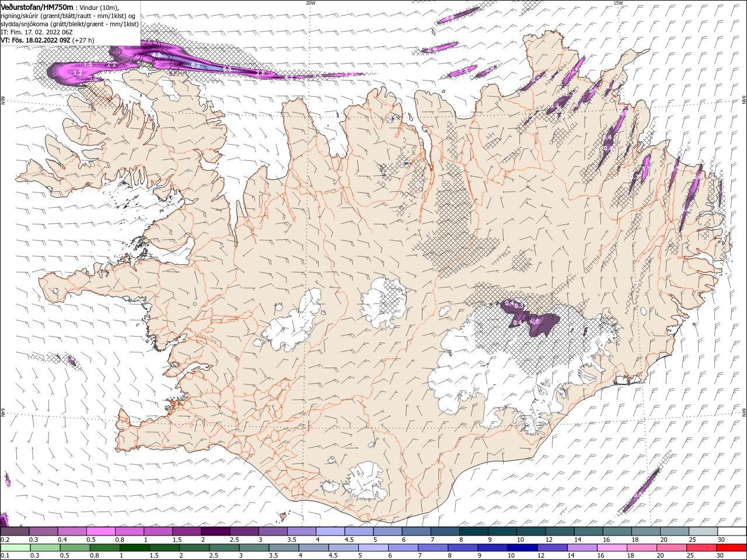
Task: Click the bright pink legend swatch labelled 0.5
Action: (x=101, y=531)
